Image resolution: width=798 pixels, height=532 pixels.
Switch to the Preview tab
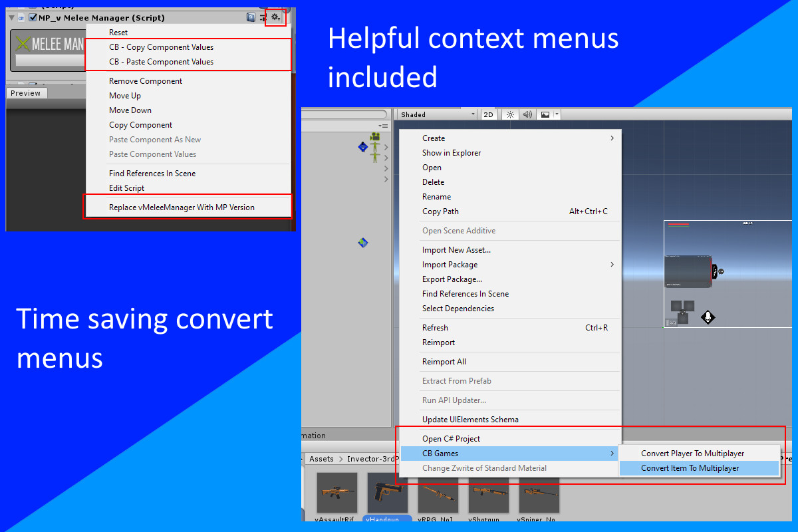click(26, 93)
